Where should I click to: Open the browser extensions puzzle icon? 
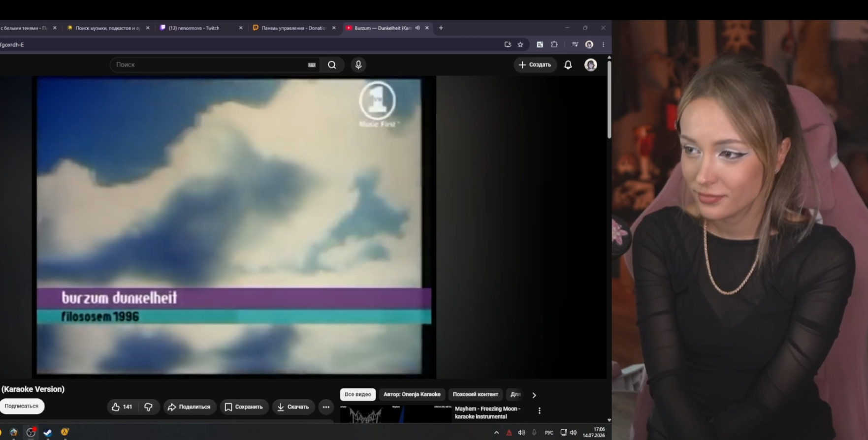pos(554,45)
